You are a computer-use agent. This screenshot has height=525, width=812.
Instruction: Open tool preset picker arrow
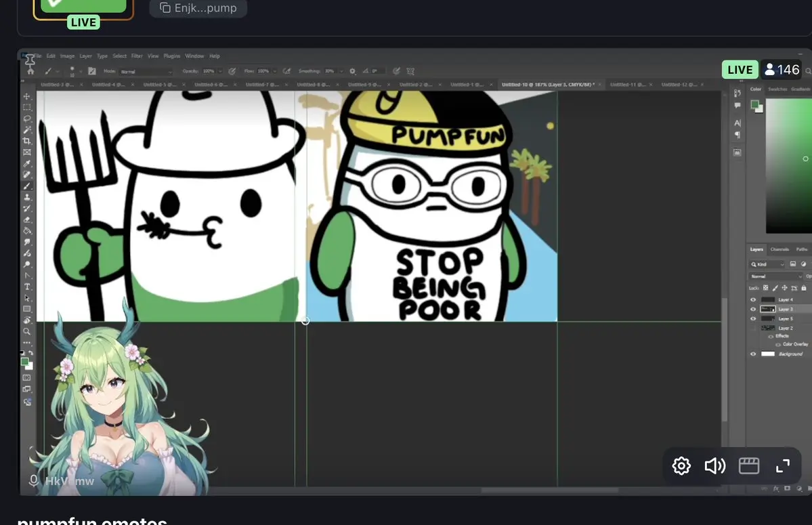pos(57,71)
